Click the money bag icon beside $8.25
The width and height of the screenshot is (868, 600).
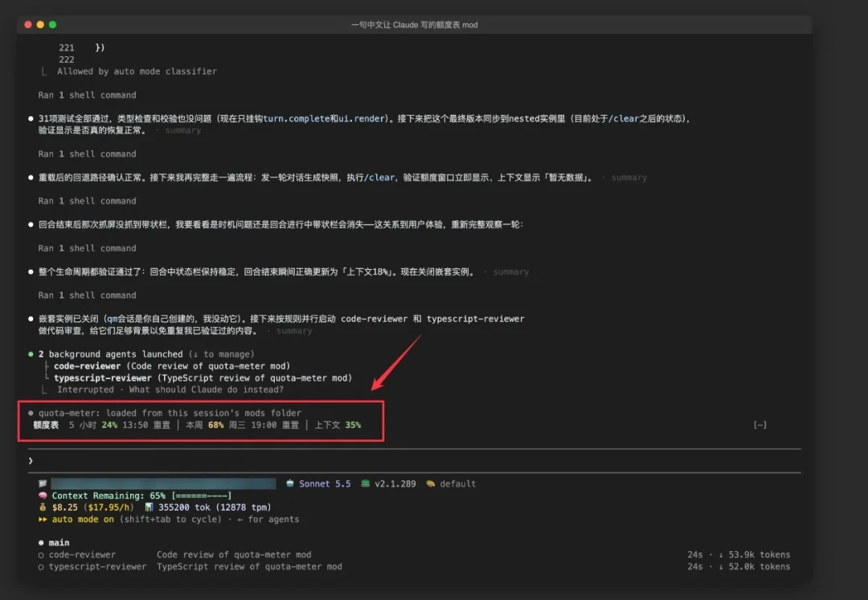point(43,507)
